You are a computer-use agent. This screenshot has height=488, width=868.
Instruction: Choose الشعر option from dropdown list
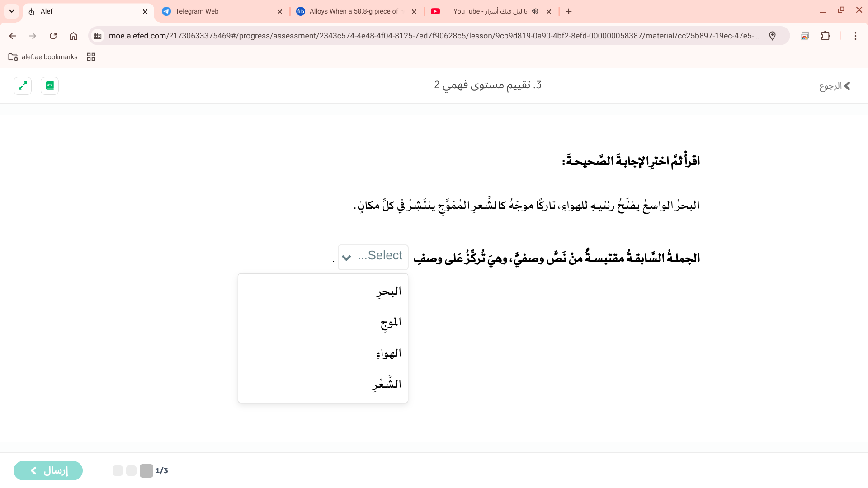point(387,384)
